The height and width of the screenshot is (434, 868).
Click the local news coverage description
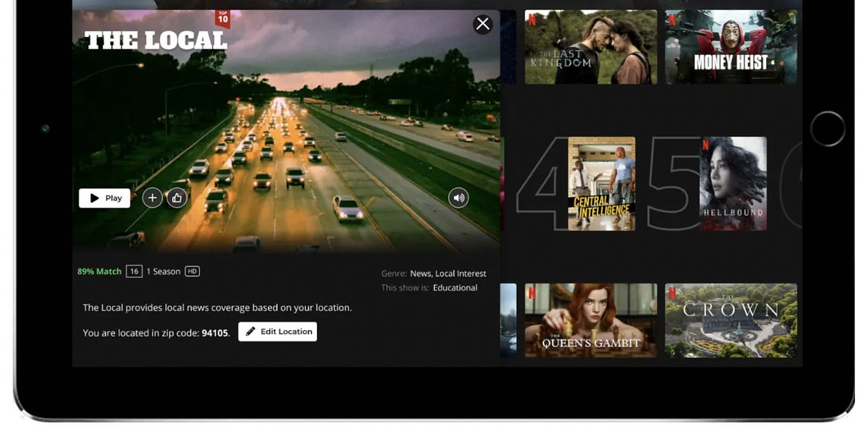coord(217,307)
